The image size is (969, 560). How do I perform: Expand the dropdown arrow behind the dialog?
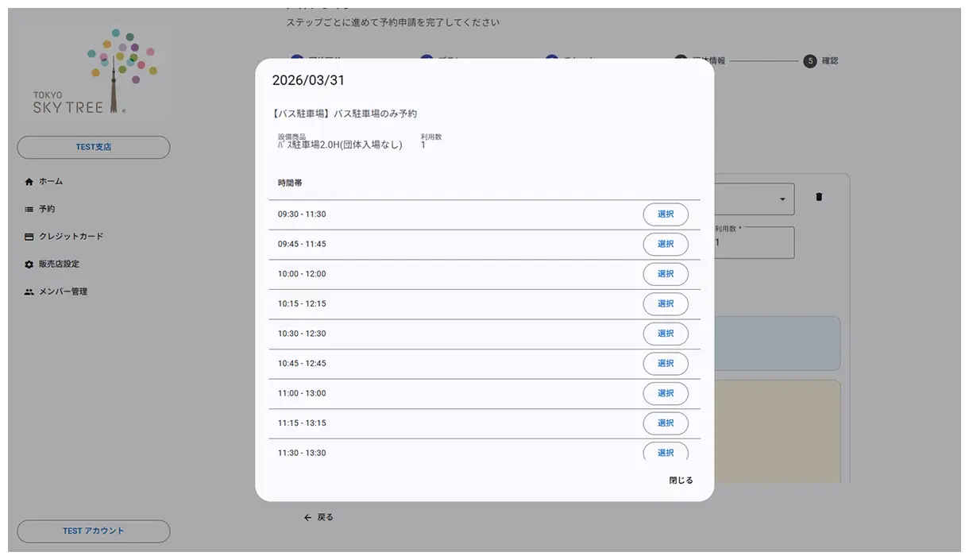782,199
